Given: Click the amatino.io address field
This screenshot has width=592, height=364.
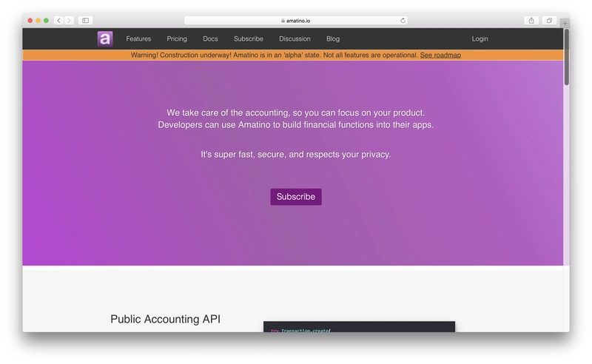Looking at the screenshot, I should pos(295,21).
